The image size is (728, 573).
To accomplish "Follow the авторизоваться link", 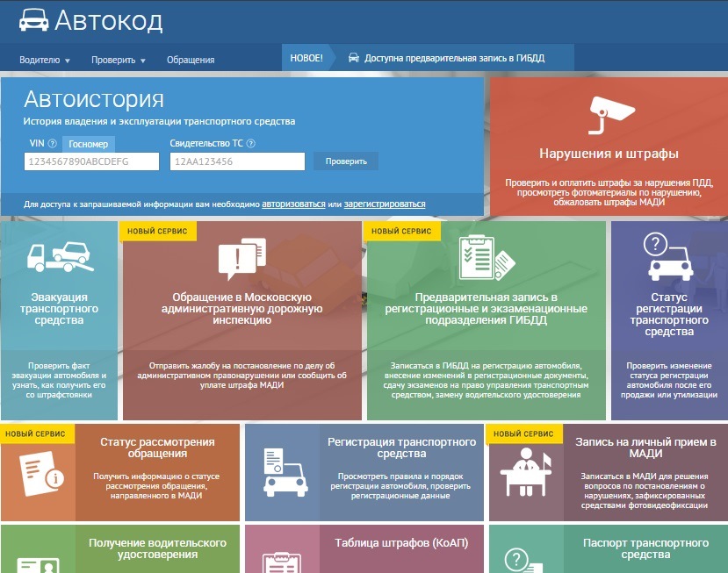I will point(293,204).
